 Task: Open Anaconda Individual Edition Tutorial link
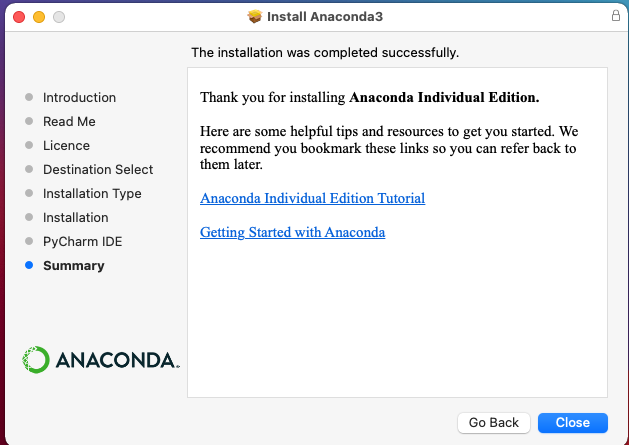tap(312, 198)
